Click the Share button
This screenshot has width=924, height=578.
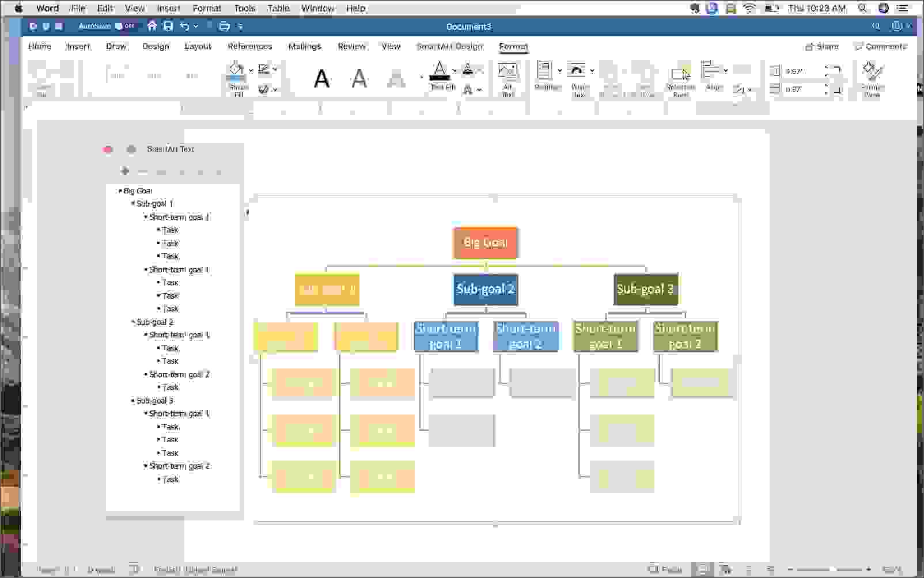(822, 47)
